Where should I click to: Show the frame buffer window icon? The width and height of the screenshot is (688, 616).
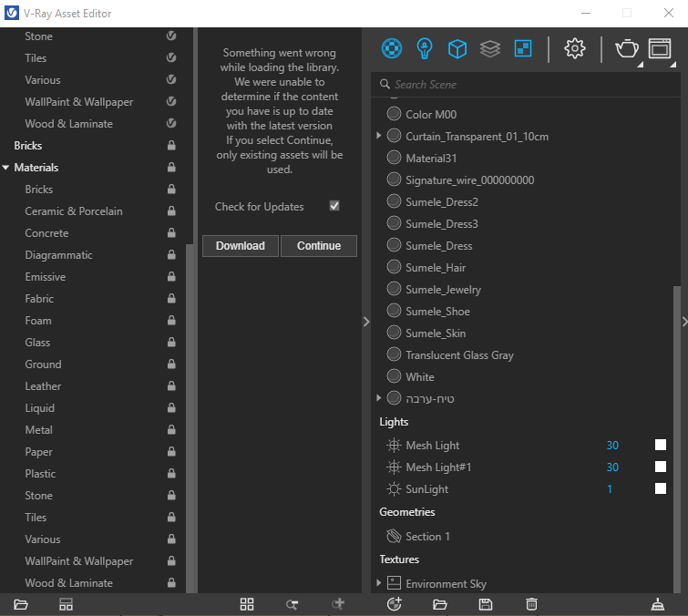[x=659, y=48]
